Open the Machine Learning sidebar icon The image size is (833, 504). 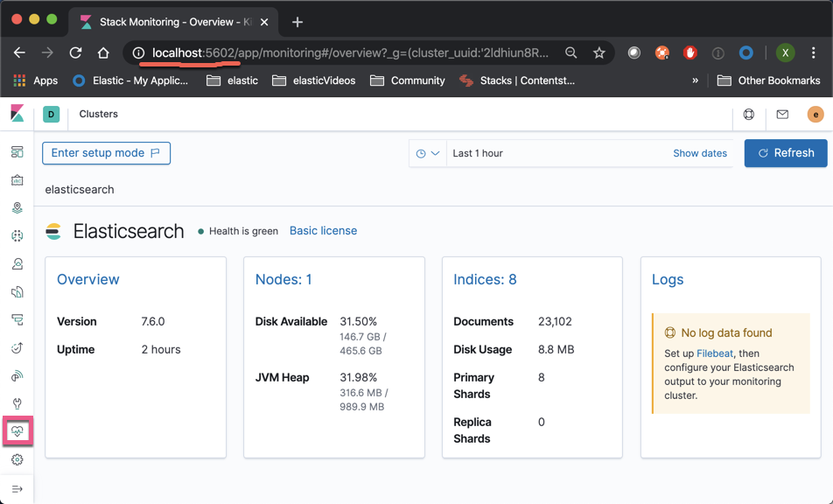coord(17,235)
